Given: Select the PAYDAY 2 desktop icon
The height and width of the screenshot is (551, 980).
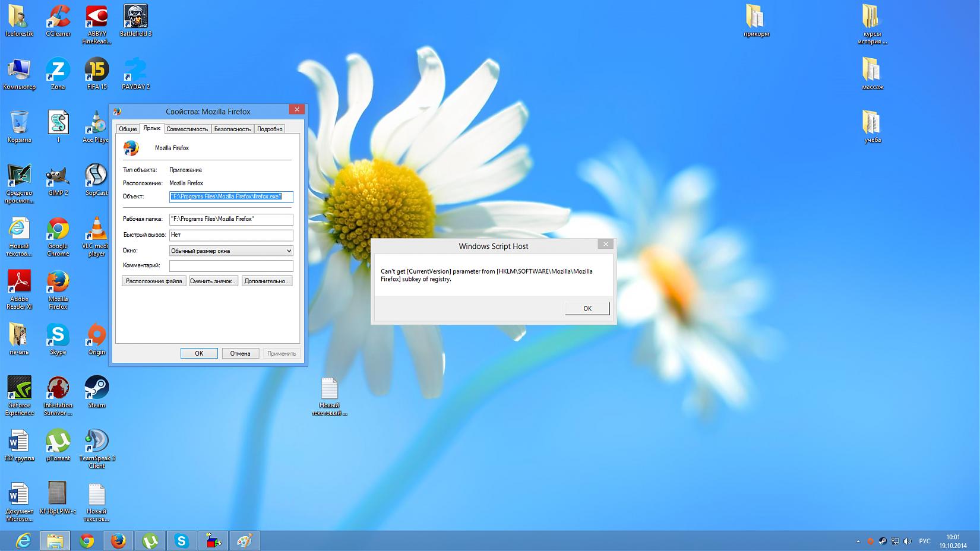Looking at the screenshot, I should click(135, 74).
